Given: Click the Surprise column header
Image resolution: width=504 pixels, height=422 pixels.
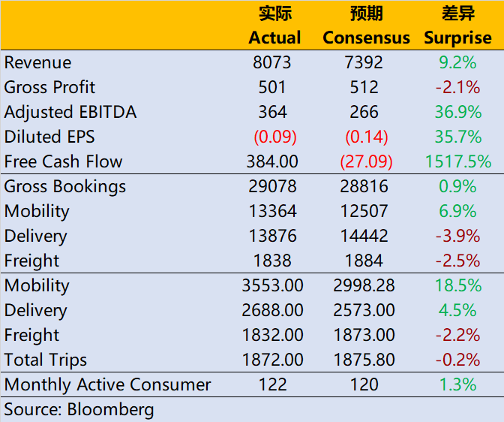Looking at the screenshot, I should pyautogui.click(x=457, y=38).
